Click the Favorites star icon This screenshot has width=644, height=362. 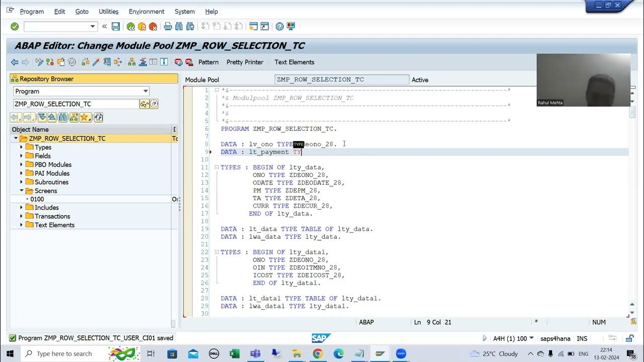tap(85, 117)
